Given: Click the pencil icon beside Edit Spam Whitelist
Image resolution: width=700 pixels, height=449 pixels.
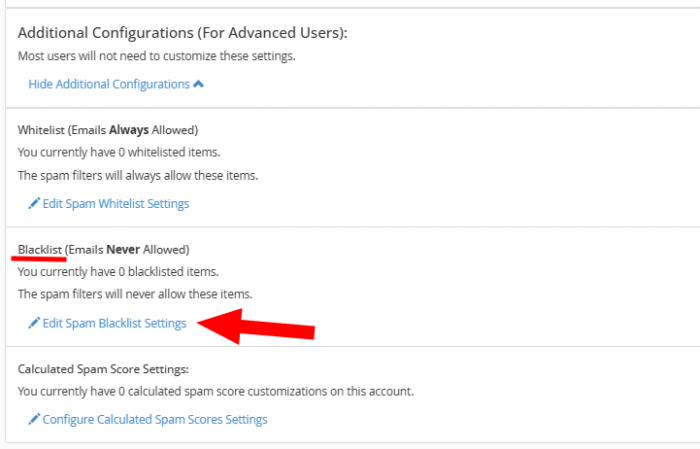Looking at the screenshot, I should click(x=34, y=204).
